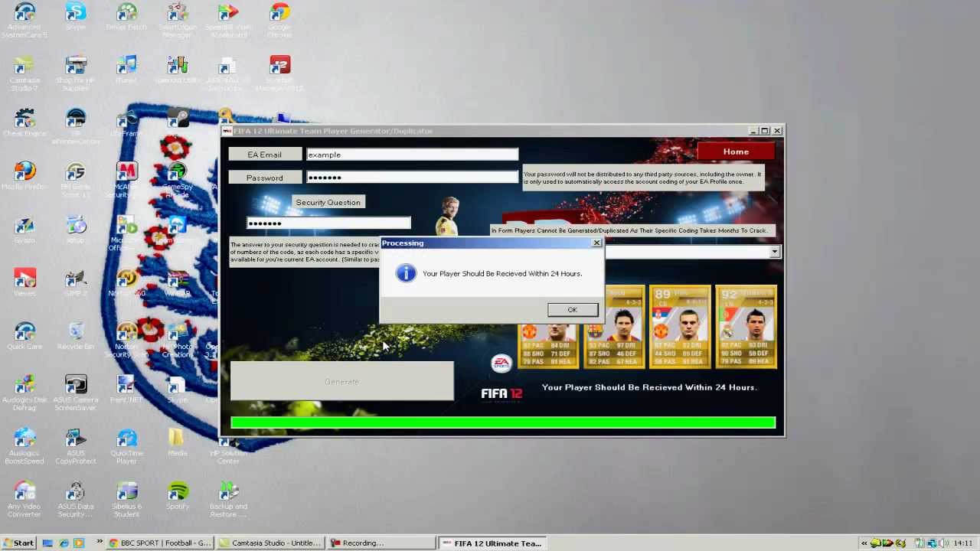Open Auslogics BoostSpeed desktop icon
This screenshot has width=980, height=551.
pos(24,446)
